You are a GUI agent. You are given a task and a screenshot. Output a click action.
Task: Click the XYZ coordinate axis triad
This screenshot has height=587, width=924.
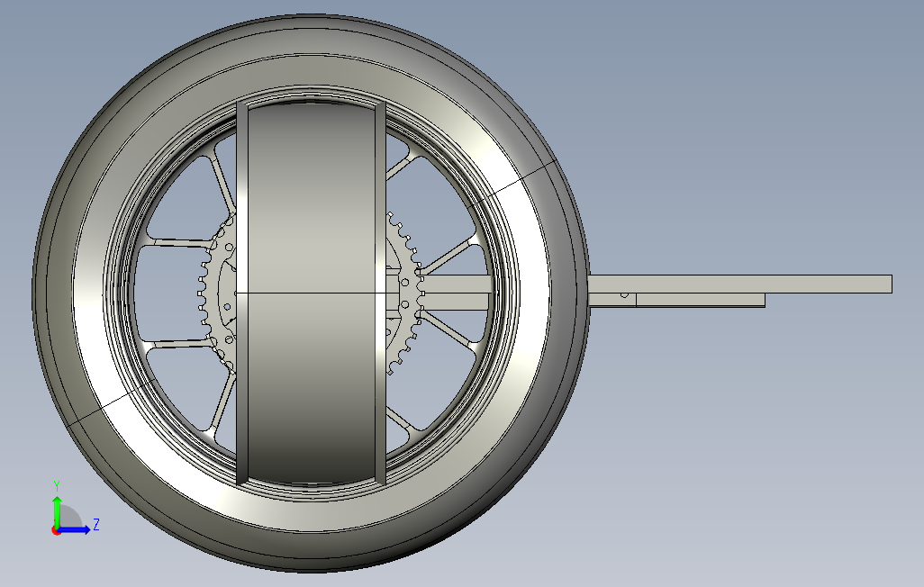click(x=75, y=509)
